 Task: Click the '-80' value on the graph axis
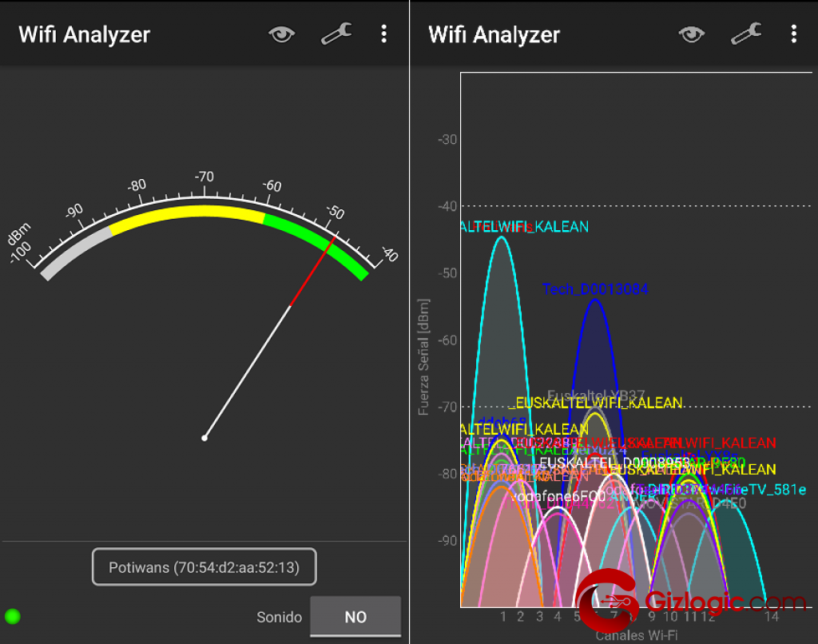click(x=447, y=474)
